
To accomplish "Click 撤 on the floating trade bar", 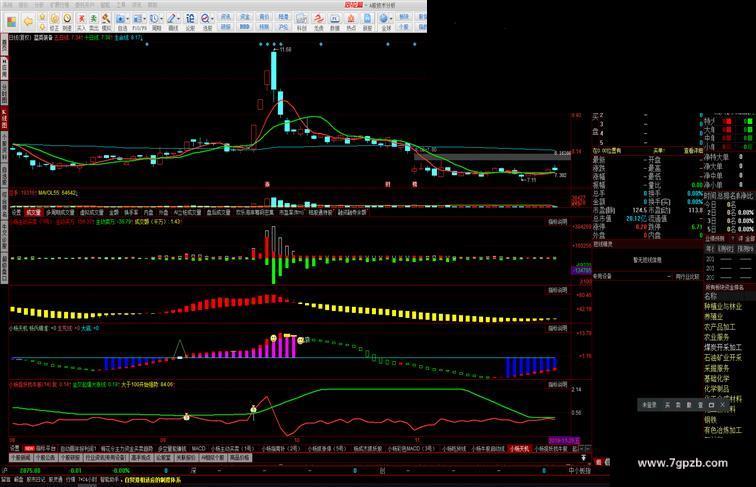I will coord(689,405).
